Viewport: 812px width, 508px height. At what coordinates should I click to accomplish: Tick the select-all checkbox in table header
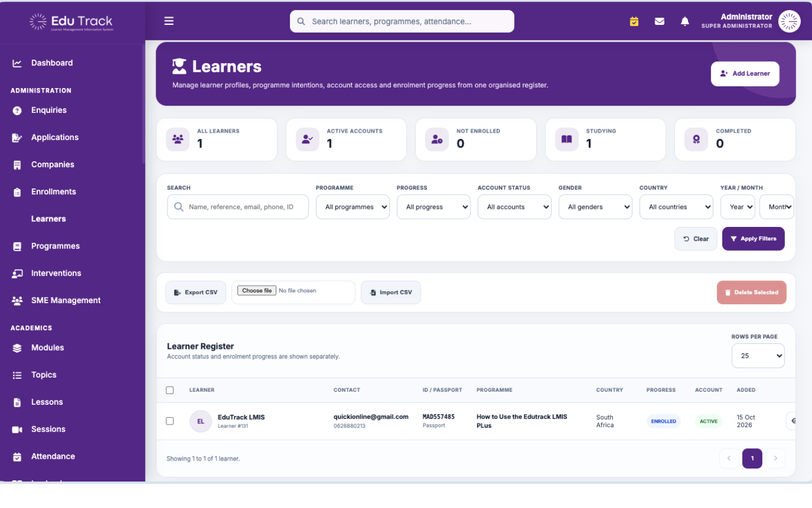[x=170, y=390]
